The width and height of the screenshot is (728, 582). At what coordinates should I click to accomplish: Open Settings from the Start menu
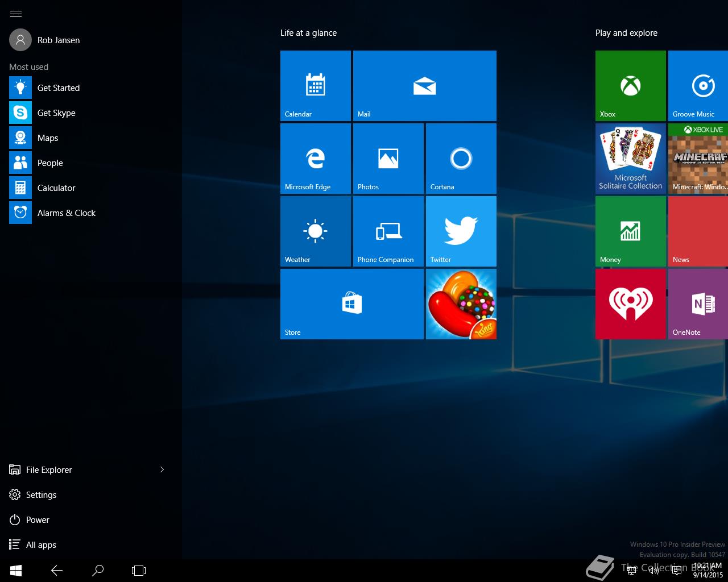click(x=33, y=494)
